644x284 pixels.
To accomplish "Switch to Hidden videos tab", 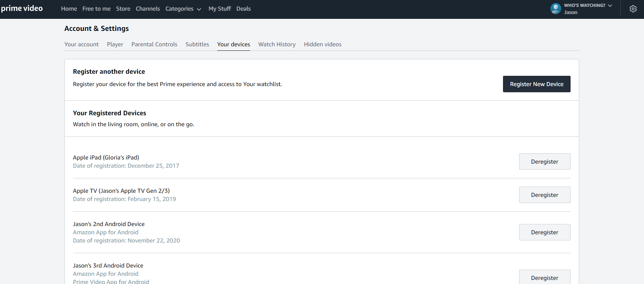I will coord(323,44).
